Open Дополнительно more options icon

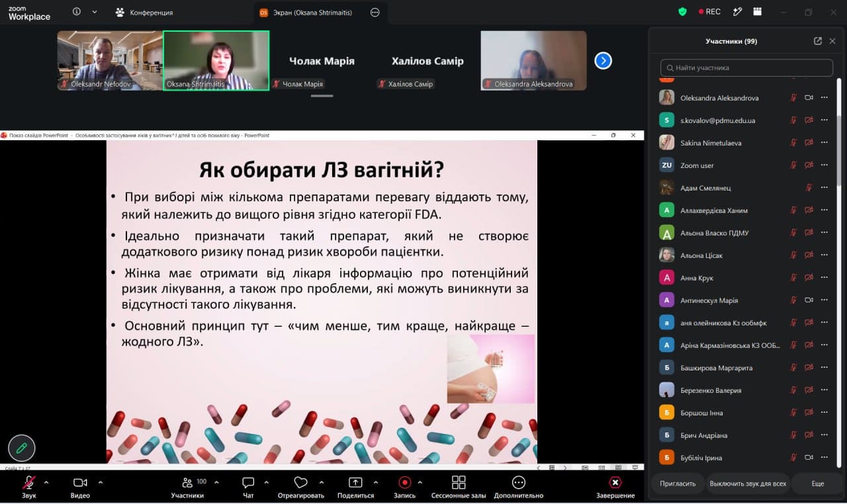coord(519,482)
